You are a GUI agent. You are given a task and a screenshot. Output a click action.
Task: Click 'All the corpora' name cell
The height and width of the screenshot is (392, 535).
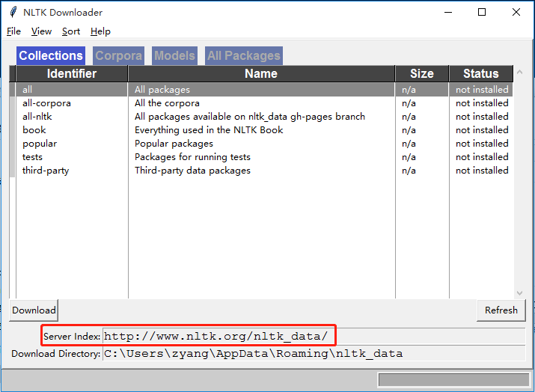click(x=167, y=103)
